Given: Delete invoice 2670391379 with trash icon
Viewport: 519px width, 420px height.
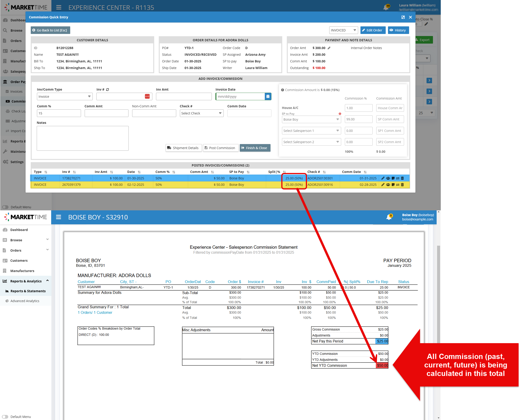Looking at the screenshot, I should click(x=402, y=185).
